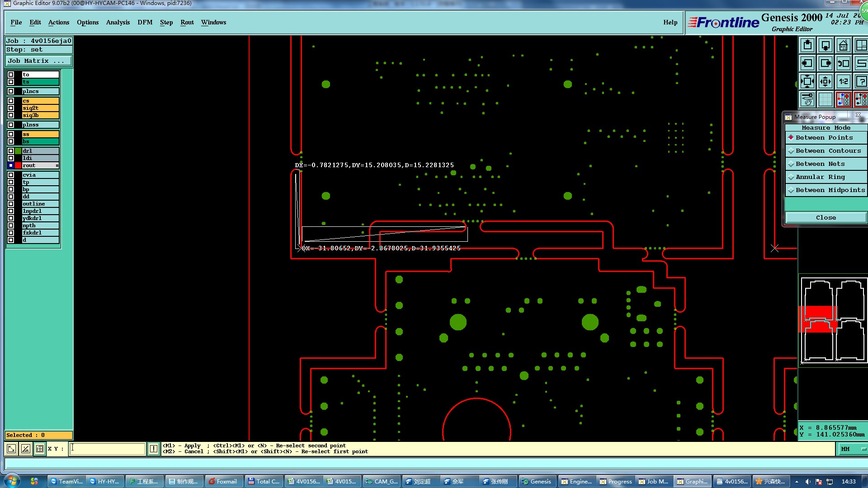Open the DFM menu
This screenshot has width=868, height=488.
click(x=145, y=22)
